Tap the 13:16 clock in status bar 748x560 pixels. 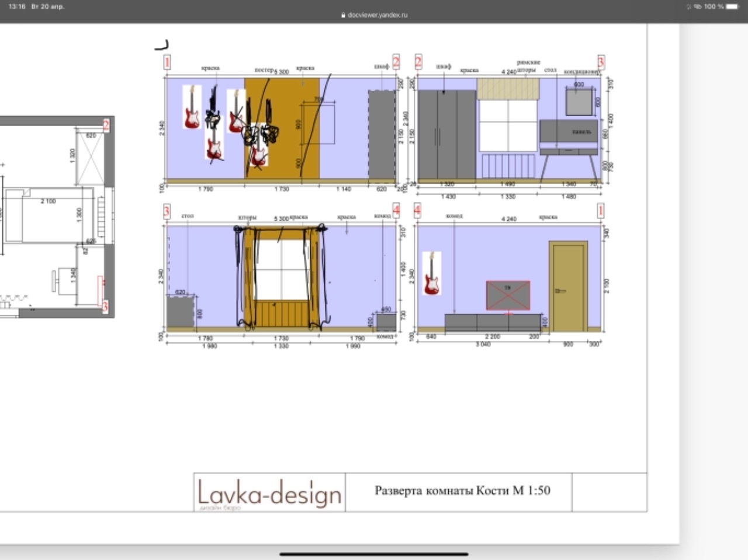click(17, 6)
